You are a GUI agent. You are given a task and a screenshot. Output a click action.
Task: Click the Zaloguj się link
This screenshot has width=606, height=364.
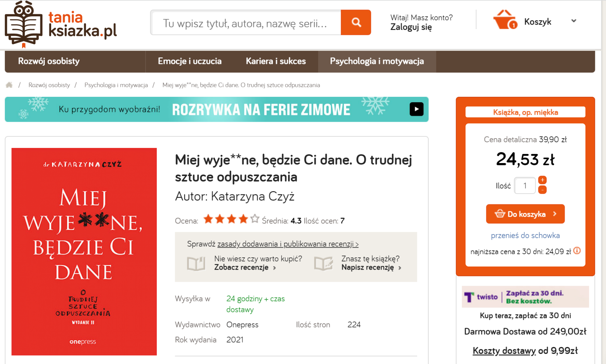pos(411,27)
